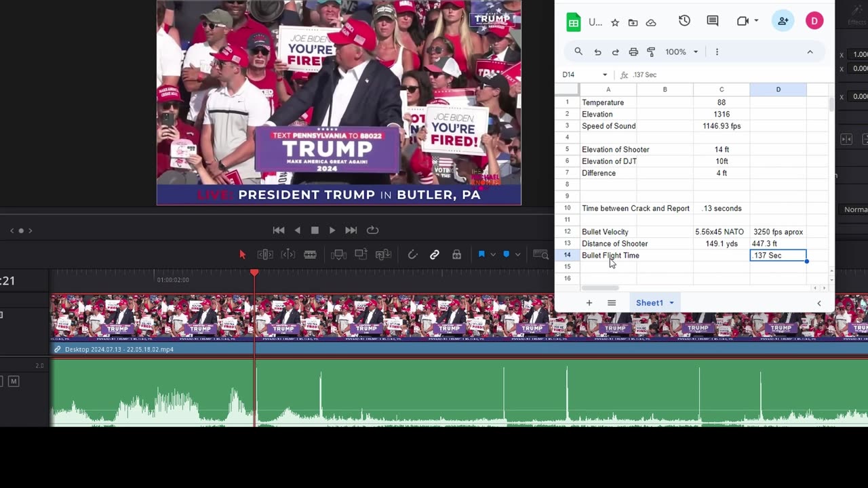Share spreadsheet with add person button
Image resolution: width=868 pixels, height=488 pixels.
coord(783,21)
